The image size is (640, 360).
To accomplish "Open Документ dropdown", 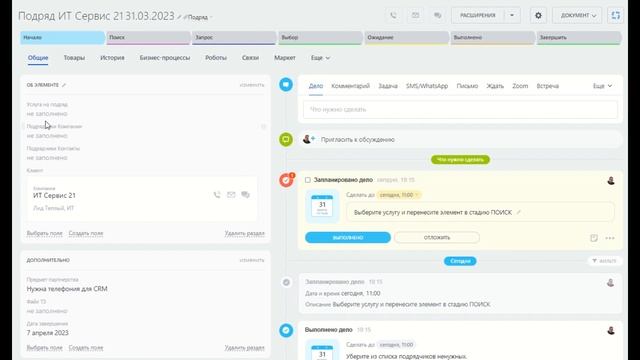I will tap(577, 16).
